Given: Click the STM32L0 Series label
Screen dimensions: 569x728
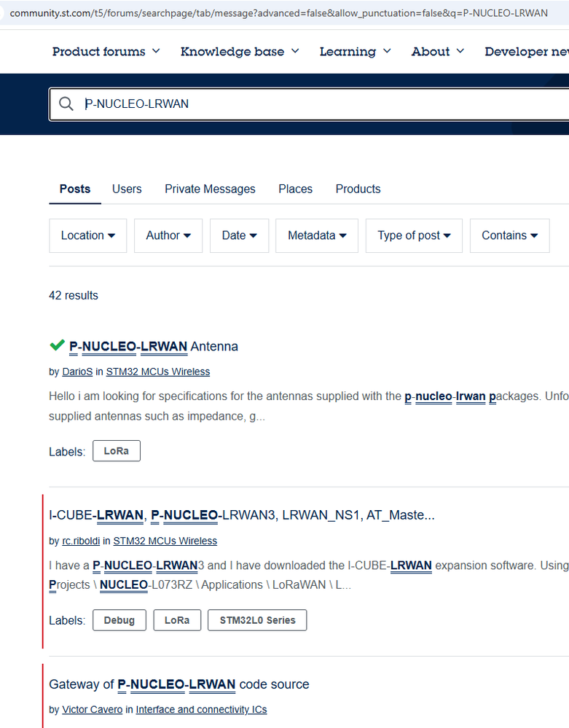Looking at the screenshot, I should click(x=258, y=620).
